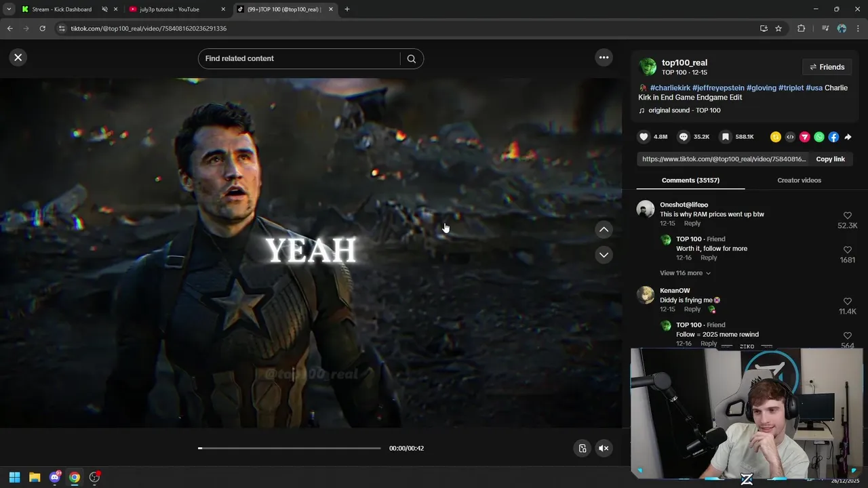The height and width of the screenshot is (488, 868).
Task: Expand 'View 116 more' replies
Action: [685, 273]
